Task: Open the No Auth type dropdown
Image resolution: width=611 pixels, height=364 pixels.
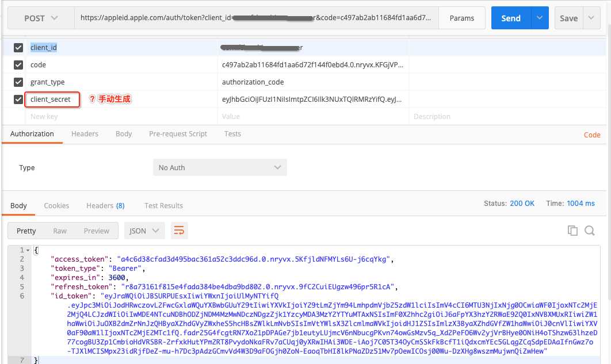Action: pyautogui.click(x=220, y=167)
